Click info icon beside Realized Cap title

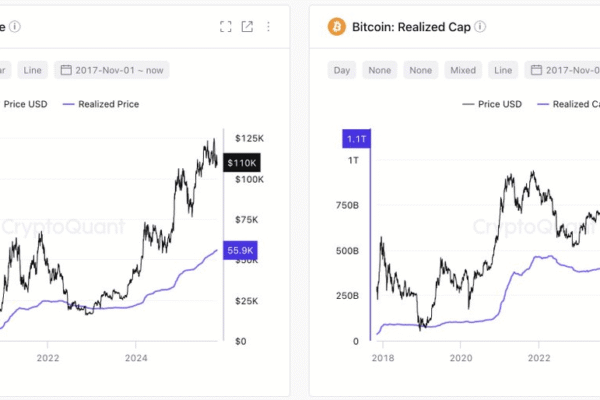point(481,26)
